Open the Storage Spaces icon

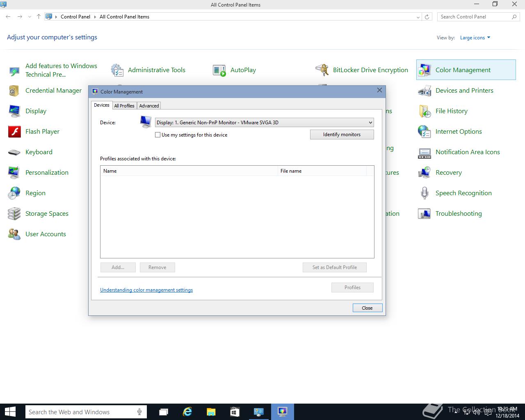[x=14, y=214]
